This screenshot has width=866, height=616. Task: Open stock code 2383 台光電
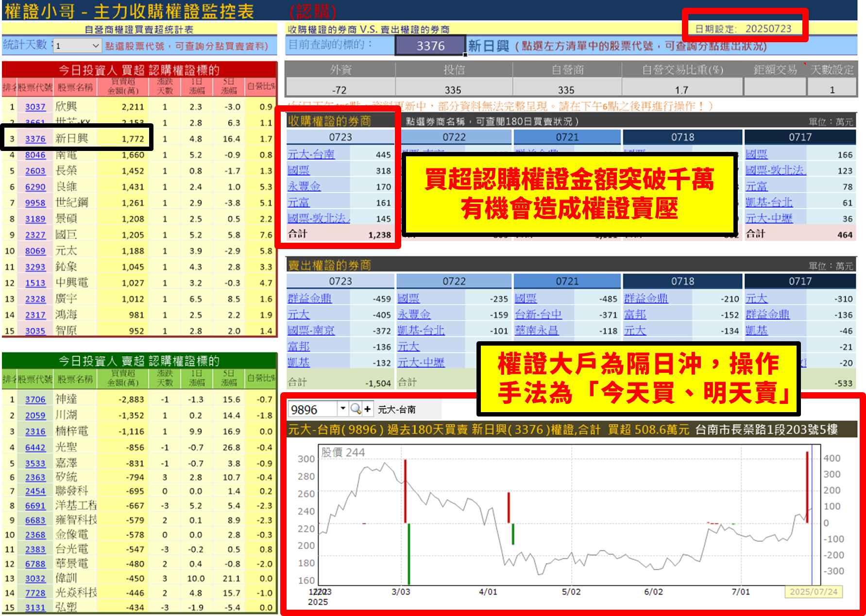click(35, 549)
